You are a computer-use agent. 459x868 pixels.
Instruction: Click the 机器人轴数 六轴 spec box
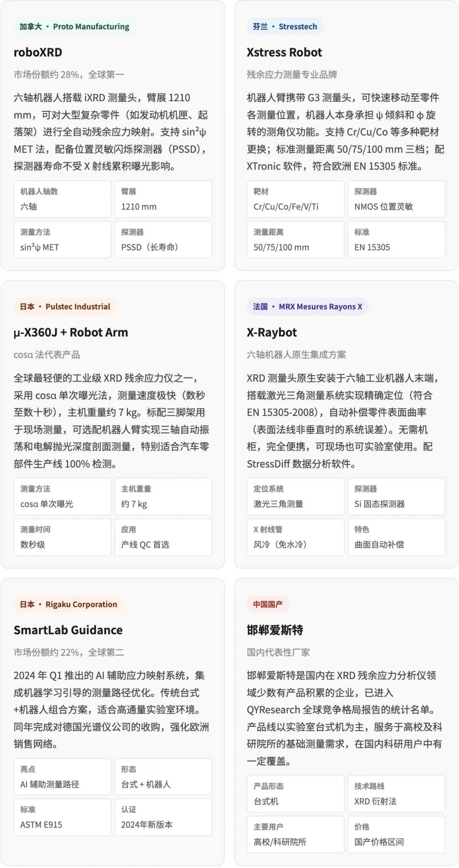pyautogui.click(x=62, y=199)
